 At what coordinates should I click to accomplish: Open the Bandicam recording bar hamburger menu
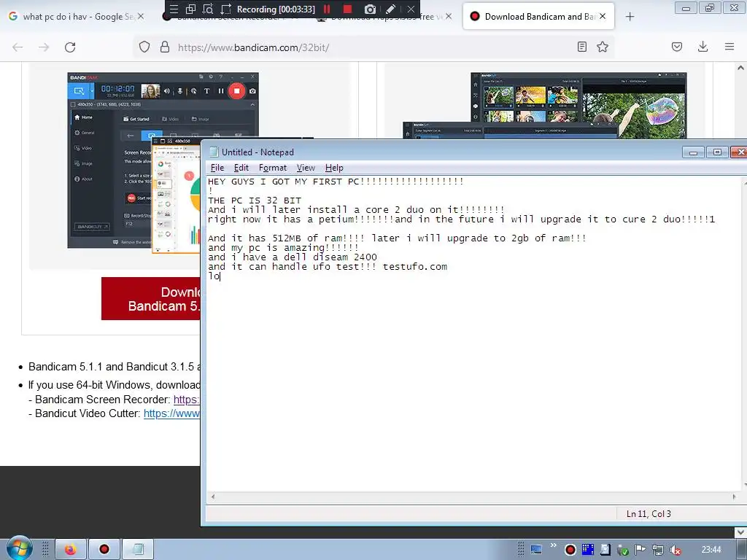[x=174, y=9]
